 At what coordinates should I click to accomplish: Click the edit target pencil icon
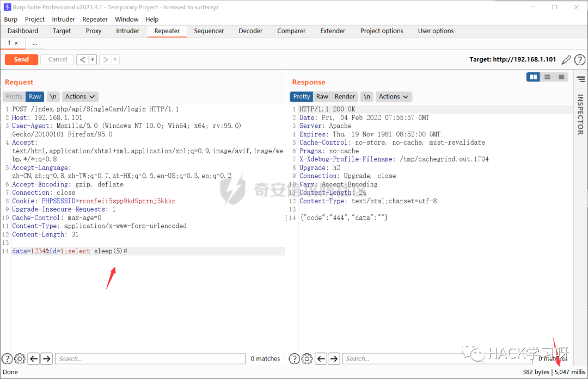[x=566, y=60]
